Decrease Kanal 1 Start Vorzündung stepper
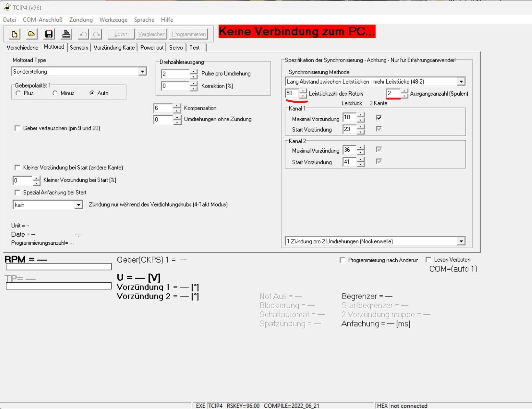The height and width of the screenshot is (409, 532). [x=361, y=132]
